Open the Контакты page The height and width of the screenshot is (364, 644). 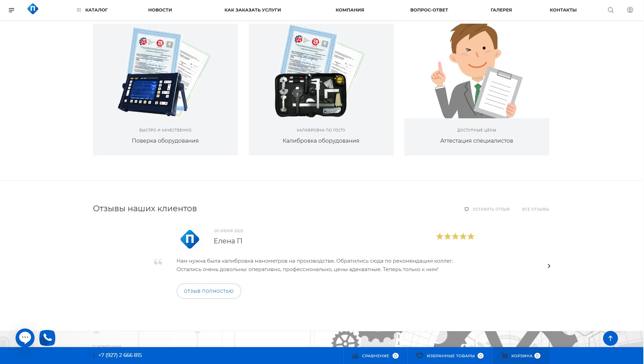pos(563,10)
